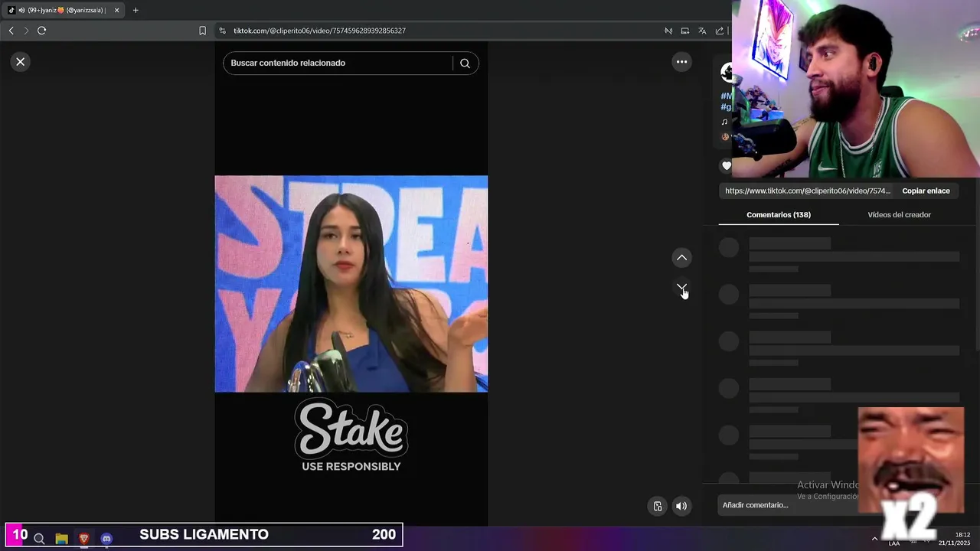Viewport: 980px width, 551px height.
Task: Open site settings icon in address bar
Action: [222, 31]
